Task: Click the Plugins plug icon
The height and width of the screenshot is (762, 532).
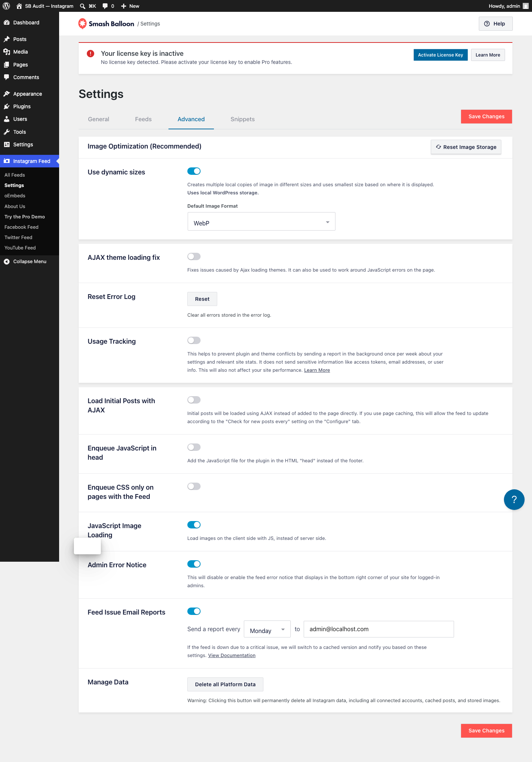Action: [7, 106]
